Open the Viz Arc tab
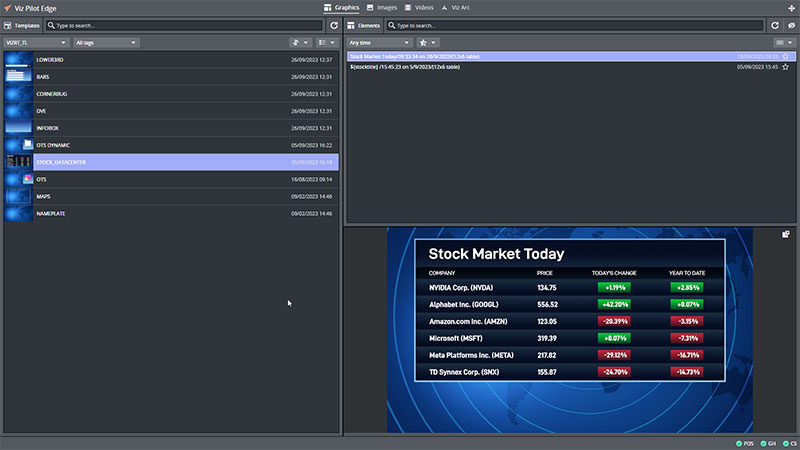 [456, 8]
